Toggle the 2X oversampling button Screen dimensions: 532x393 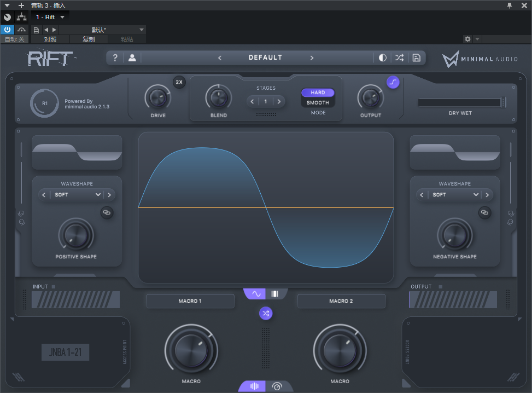[x=179, y=82]
